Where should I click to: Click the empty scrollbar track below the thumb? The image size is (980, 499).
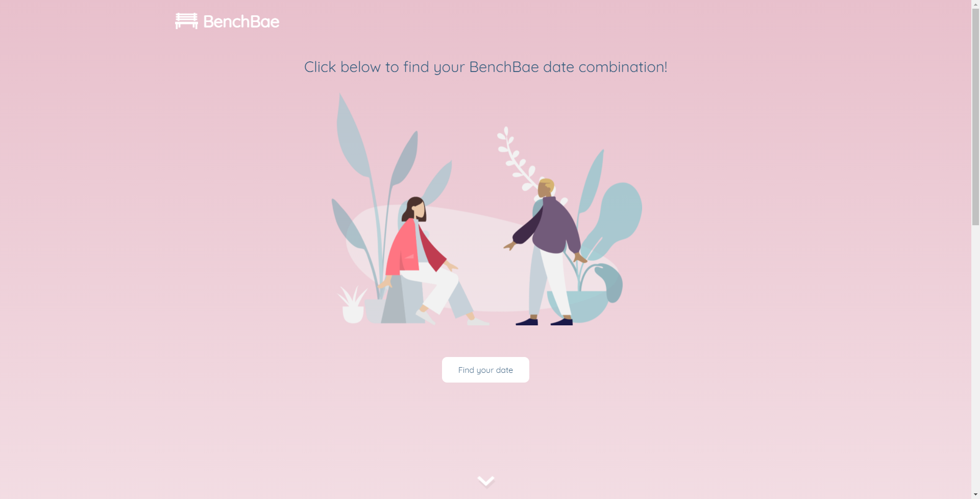tap(975, 358)
